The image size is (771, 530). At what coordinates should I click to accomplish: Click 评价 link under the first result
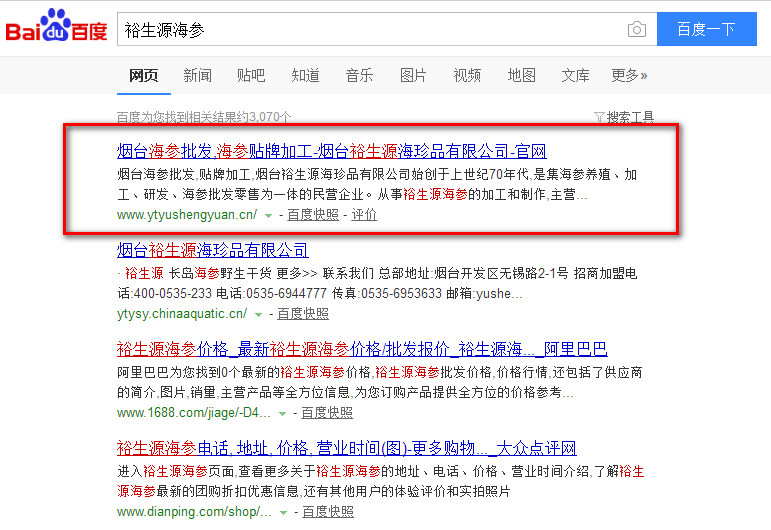coord(364,215)
